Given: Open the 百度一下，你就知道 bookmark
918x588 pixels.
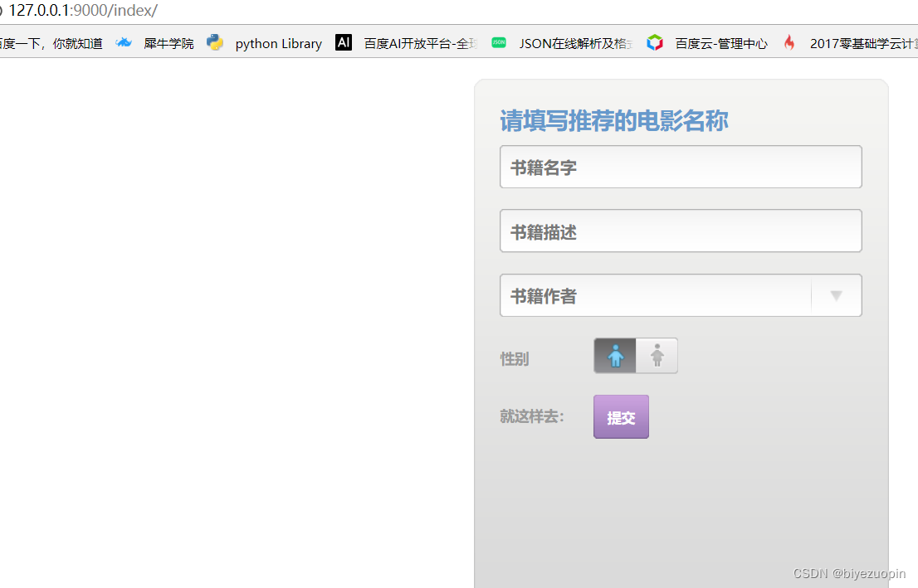Looking at the screenshot, I should pyautogui.click(x=51, y=43).
